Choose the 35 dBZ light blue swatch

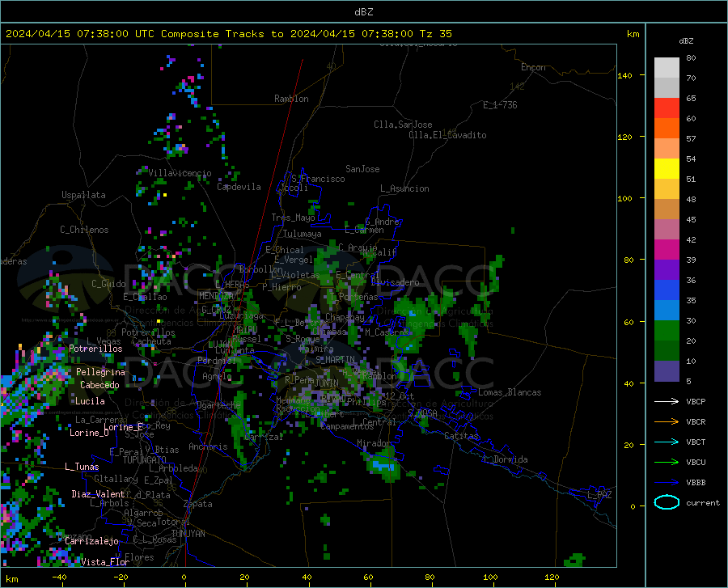point(667,311)
